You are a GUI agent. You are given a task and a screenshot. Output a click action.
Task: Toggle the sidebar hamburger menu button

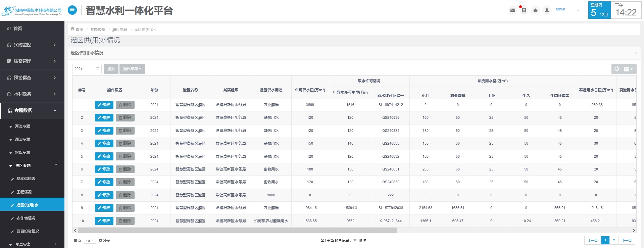point(72,10)
